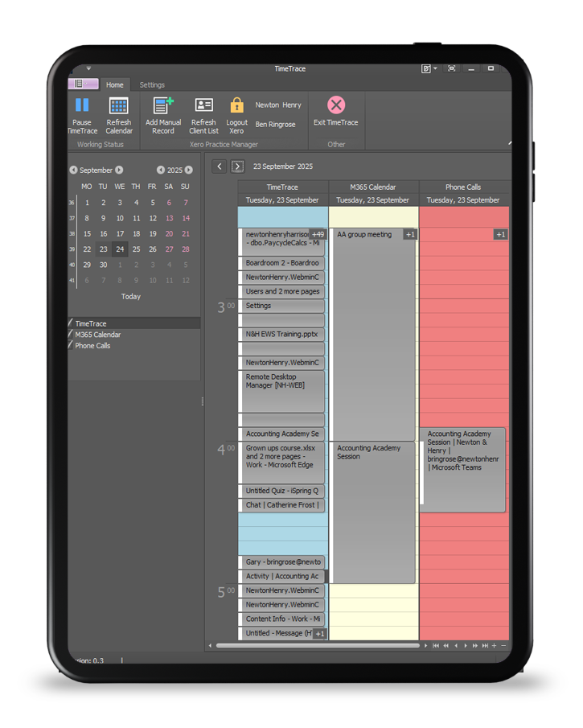The width and height of the screenshot is (583, 728).
Task: Add a manual record
Action: tap(163, 105)
